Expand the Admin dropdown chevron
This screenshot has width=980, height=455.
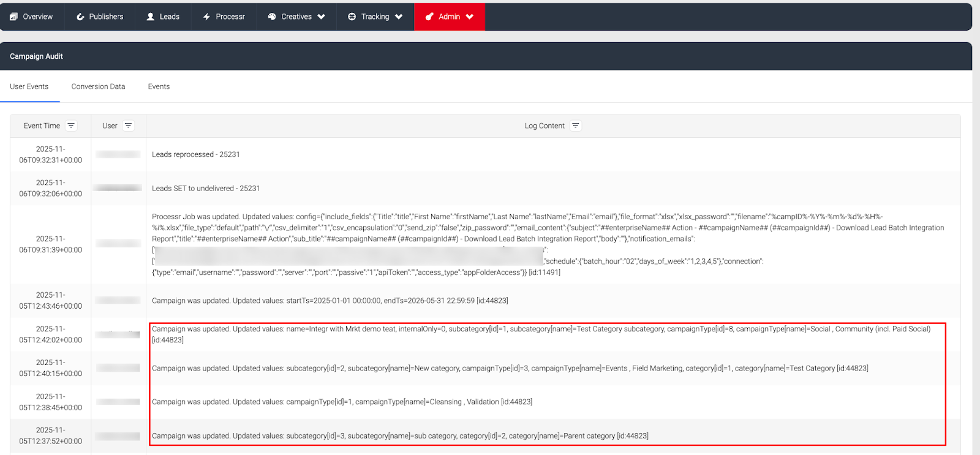[x=470, y=17]
